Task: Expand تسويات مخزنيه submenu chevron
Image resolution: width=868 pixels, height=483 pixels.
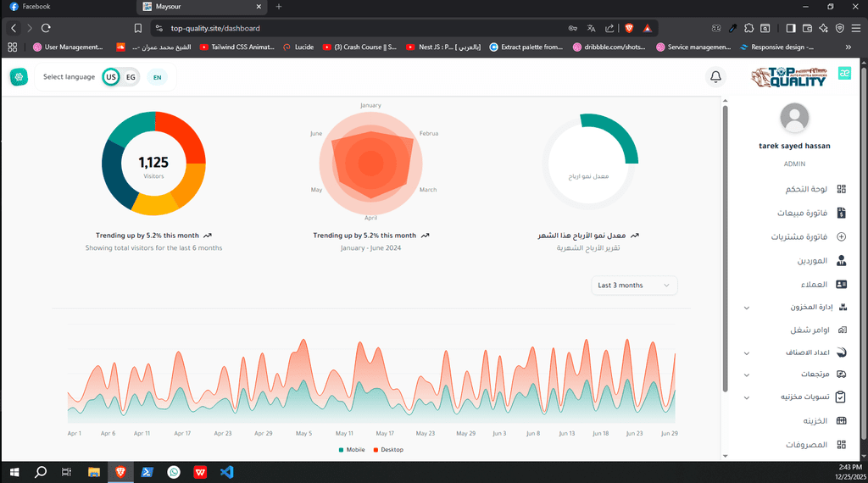Action: click(747, 397)
